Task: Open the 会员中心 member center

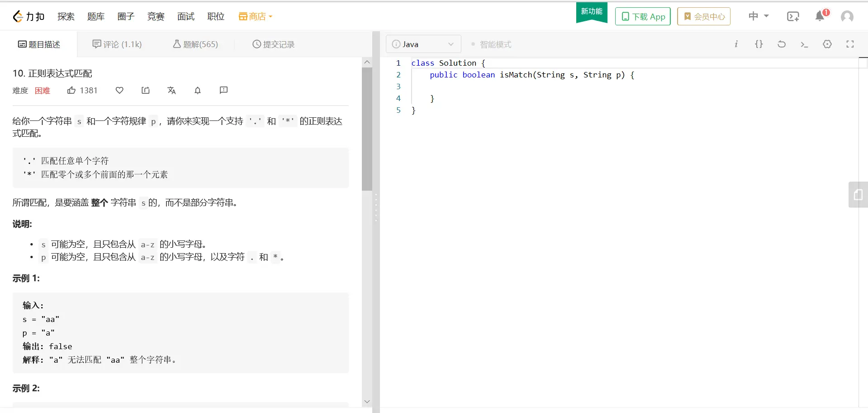Action: tap(704, 17)
